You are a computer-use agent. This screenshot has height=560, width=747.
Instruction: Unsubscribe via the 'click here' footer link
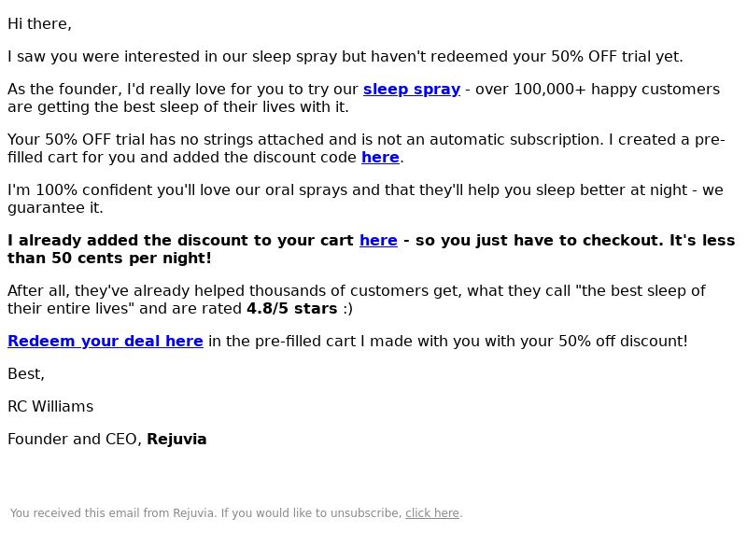(x=432, y=512)
